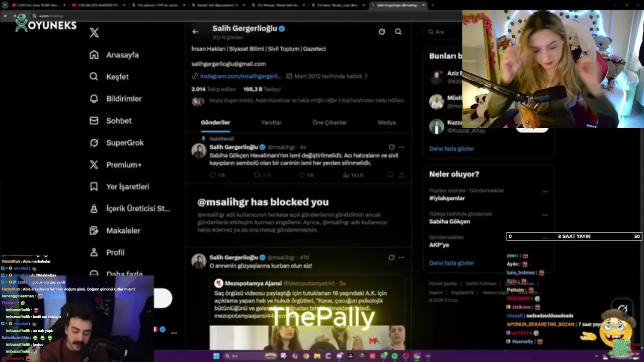644x362 pixels.
Task: Open Chrome from the taskbar
Action: (306, 356)
